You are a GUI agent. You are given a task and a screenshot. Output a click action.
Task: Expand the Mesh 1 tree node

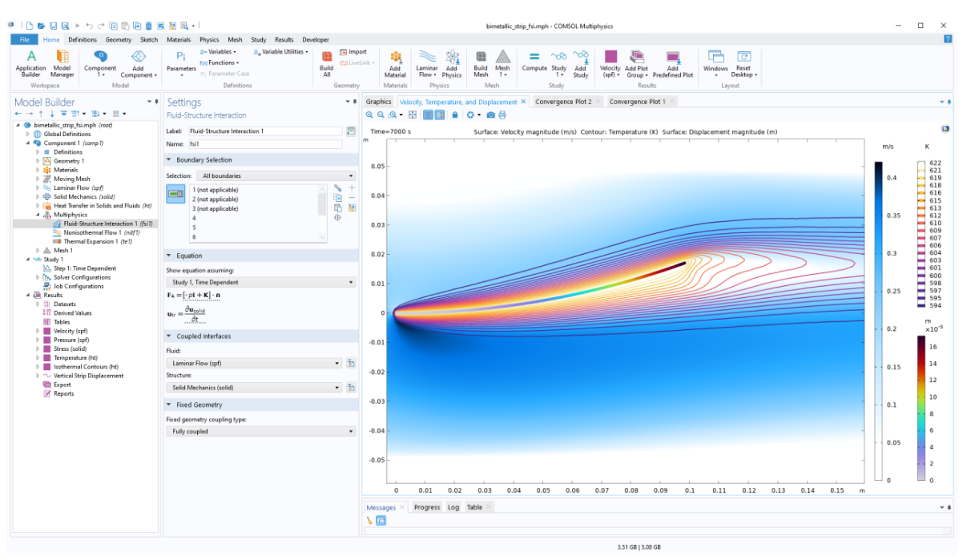[x=37, y=250]
